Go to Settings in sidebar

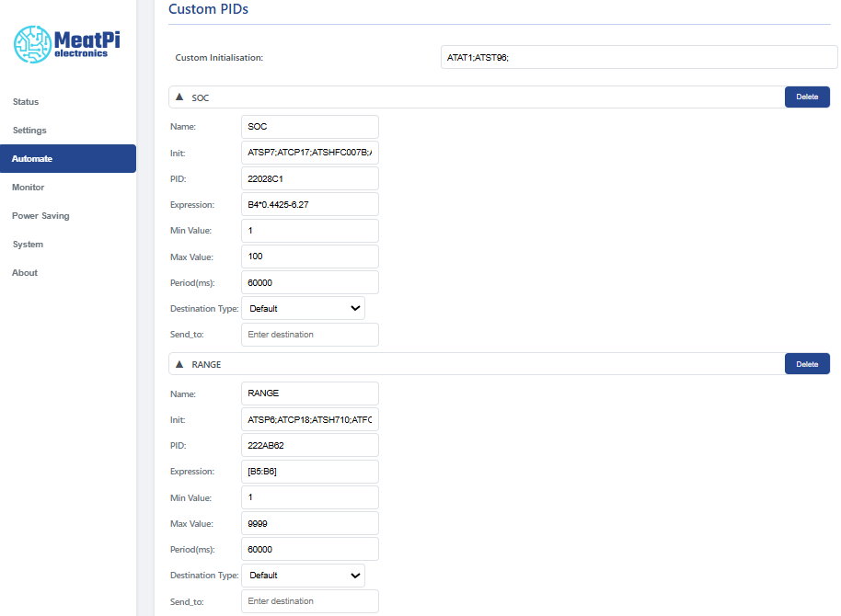(29, 131)
